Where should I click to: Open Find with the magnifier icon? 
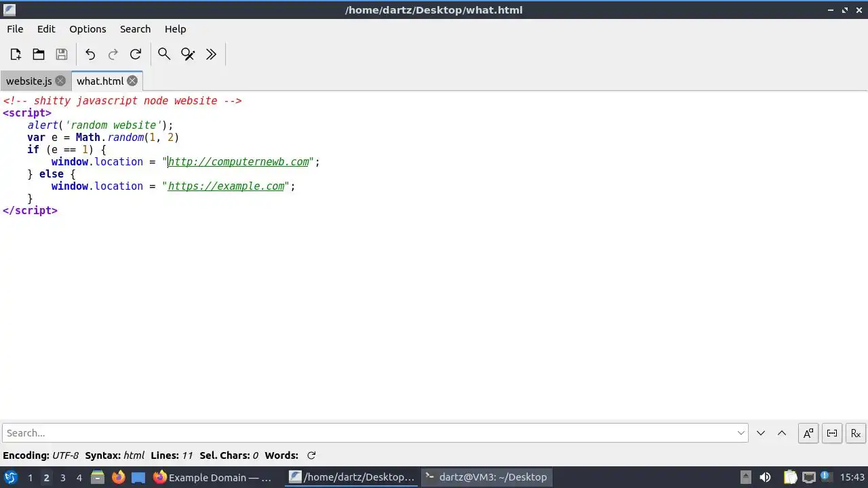[164, 54]
